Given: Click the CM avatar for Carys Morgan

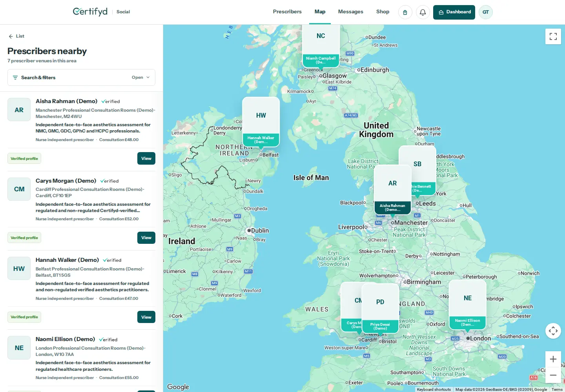Looking at the screenshot, I should pos(19,189).
